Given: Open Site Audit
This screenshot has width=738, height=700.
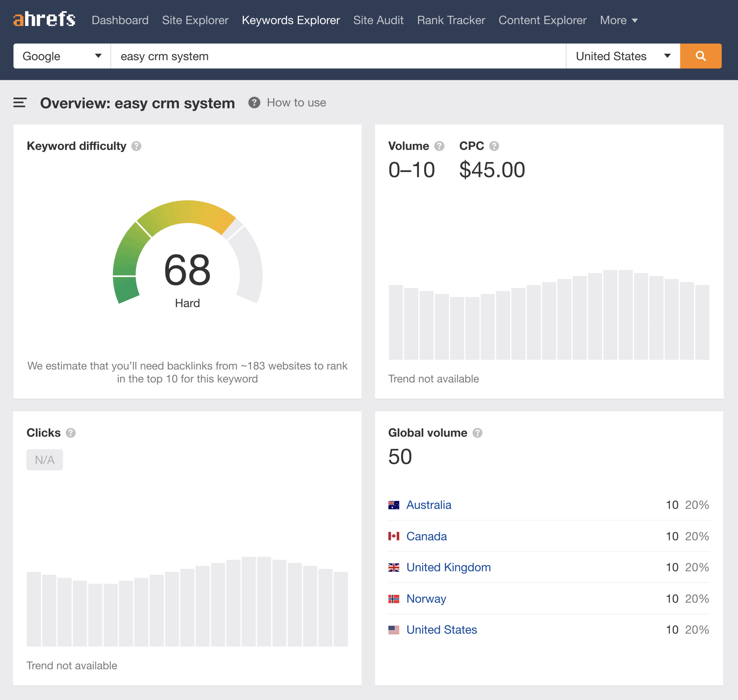Looking at the screenshot, I should point(378,20).
